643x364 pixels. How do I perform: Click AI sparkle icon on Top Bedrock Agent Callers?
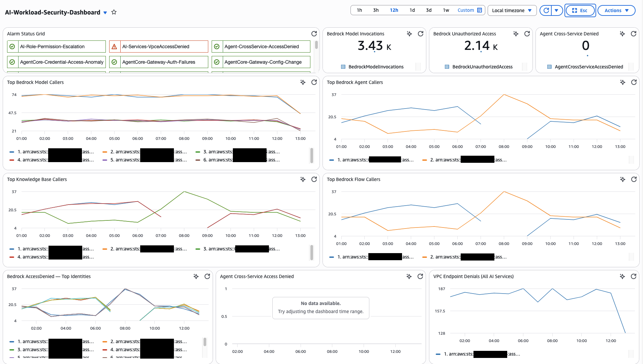pos(623,82)
